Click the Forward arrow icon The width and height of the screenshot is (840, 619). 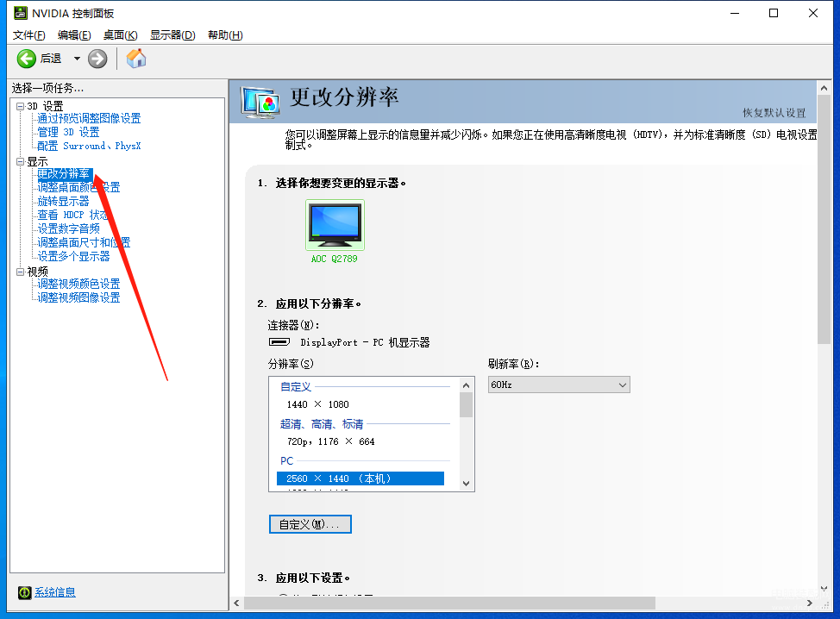(97, 59)
